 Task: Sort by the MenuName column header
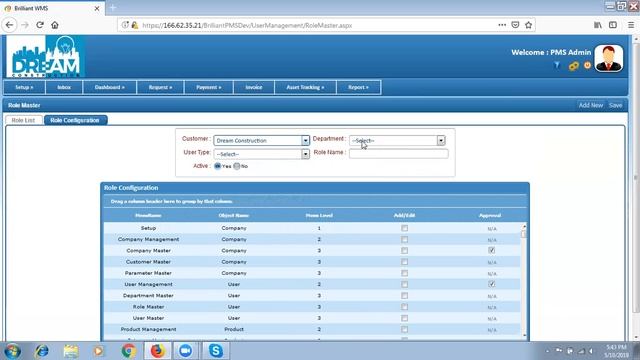(x=148, y=215)
